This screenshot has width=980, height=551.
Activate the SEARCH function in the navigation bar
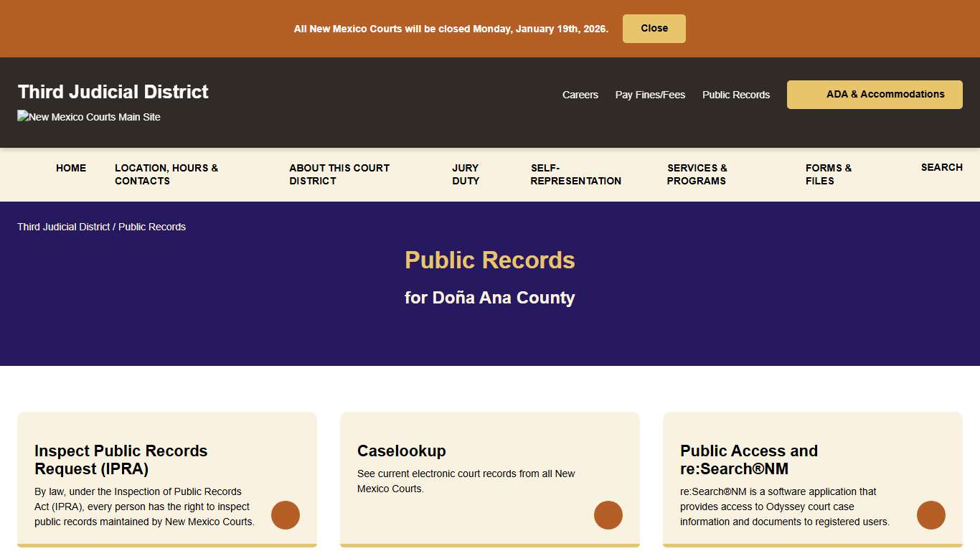click(942, 167)
